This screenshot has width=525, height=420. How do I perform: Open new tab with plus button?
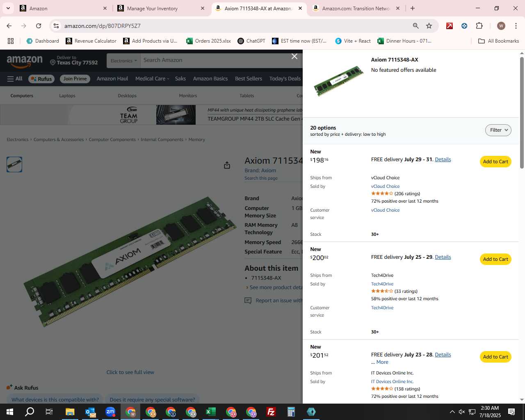pos(413,8)
